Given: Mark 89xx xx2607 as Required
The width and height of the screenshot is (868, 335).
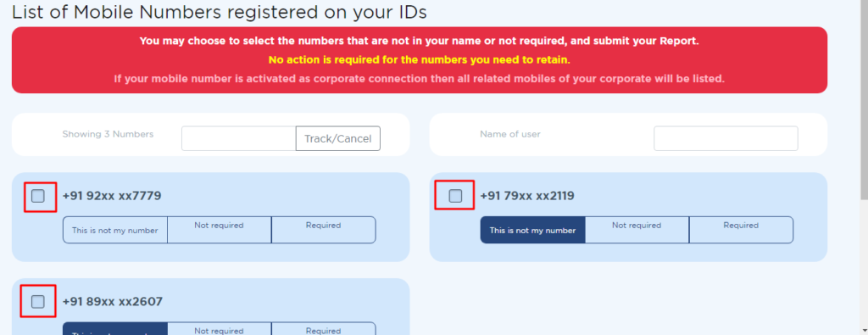Looking at the screenshot, I should click(x=324, y=329).
